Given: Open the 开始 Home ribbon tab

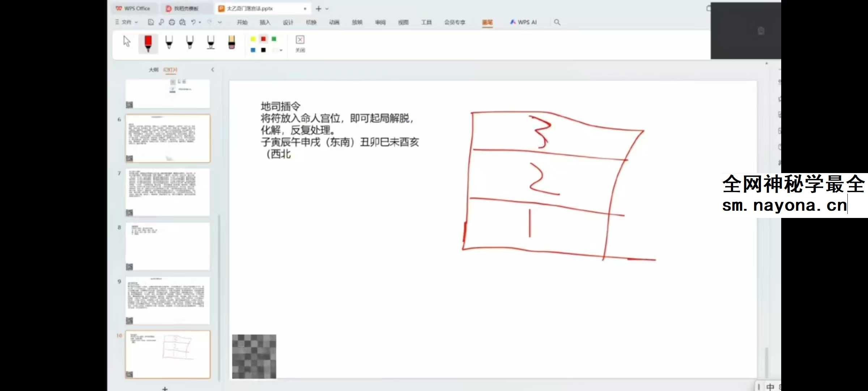Looking at the screenshot, I should coord(242,22).
